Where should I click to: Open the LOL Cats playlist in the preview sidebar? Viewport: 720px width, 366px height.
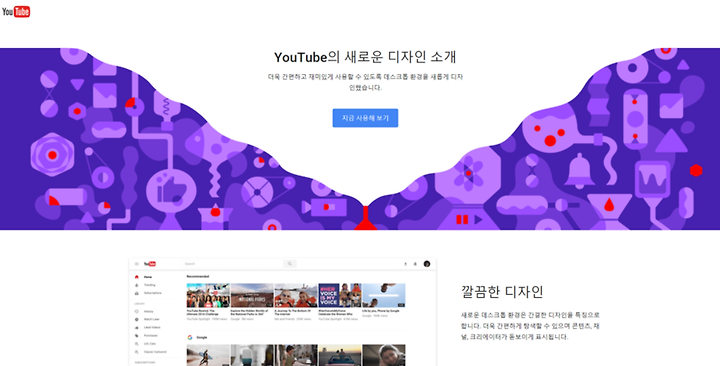click(144, 343)
